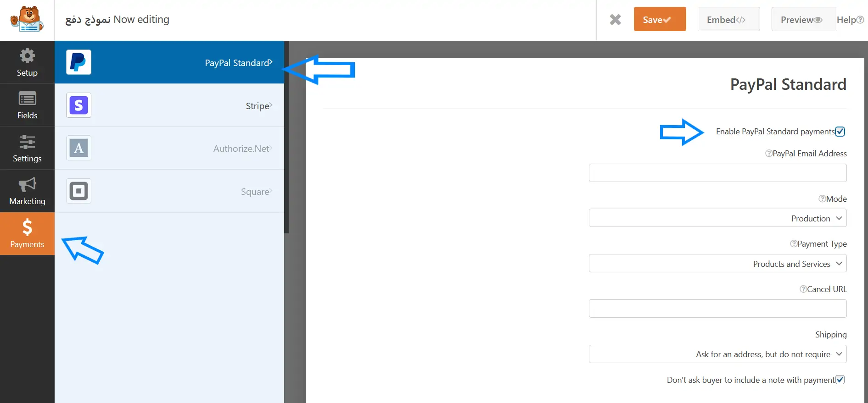Open the Settings sliders panel

click(x=27, y=148)
